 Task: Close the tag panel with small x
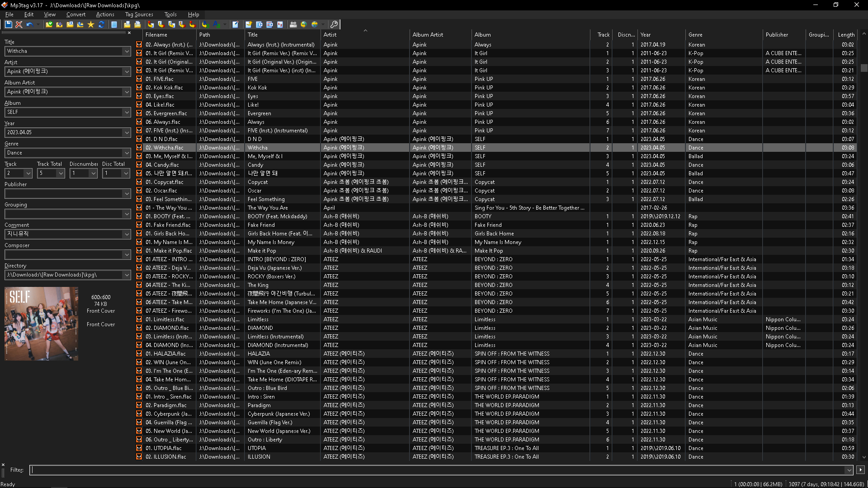[x=129, y=33]
